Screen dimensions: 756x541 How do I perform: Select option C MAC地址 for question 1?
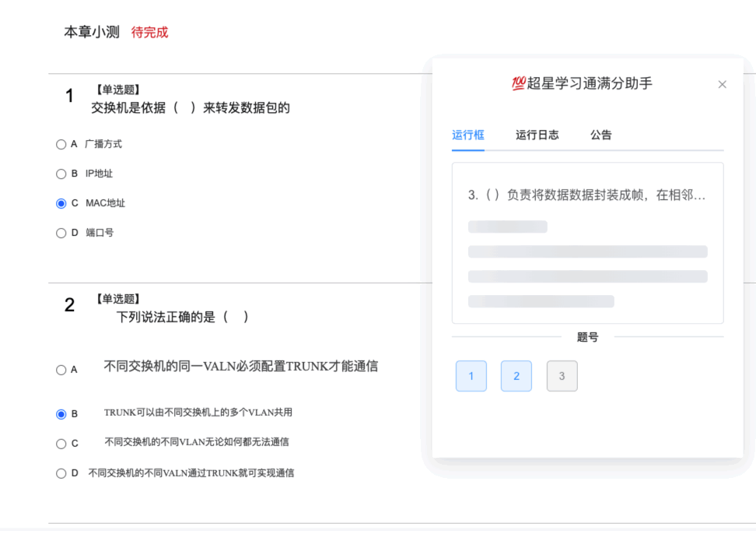pos(61,203)
